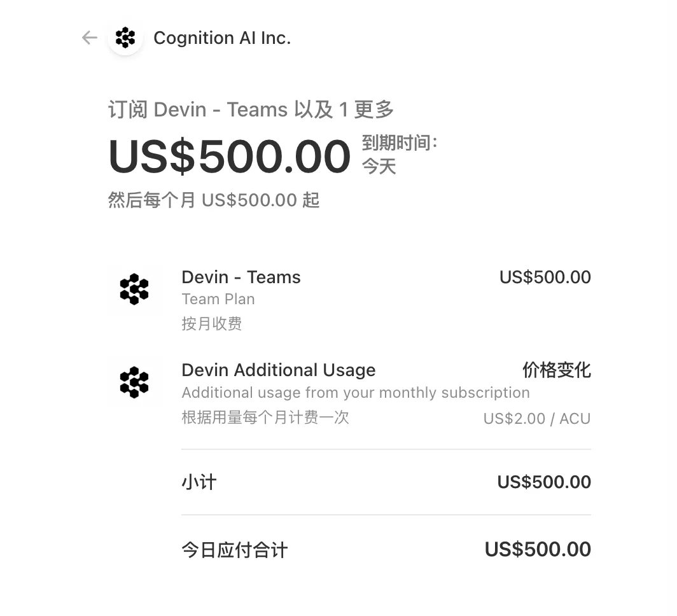Viewport: 677px width, 616px height.
Task: Click the circular logo next to Cognition AI Inc.
Action: point(125,38)
